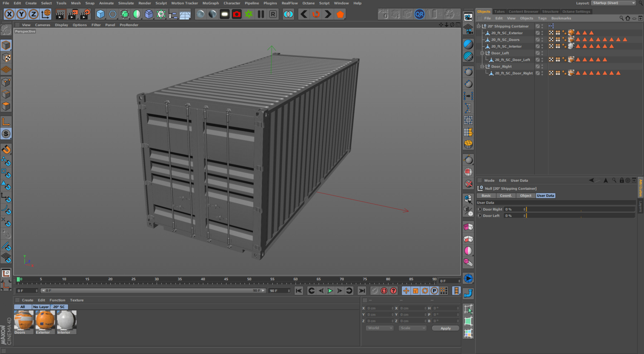Toggle layer box of 20_ft_SC_Exterior object
Viewport: 644px width, 354px height.
(537, 33)
